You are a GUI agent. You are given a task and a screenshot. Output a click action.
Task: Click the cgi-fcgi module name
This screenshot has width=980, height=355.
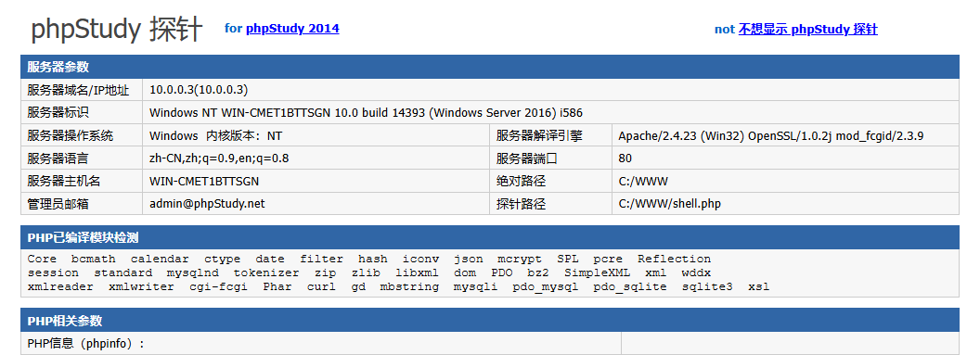coord(218,287)
